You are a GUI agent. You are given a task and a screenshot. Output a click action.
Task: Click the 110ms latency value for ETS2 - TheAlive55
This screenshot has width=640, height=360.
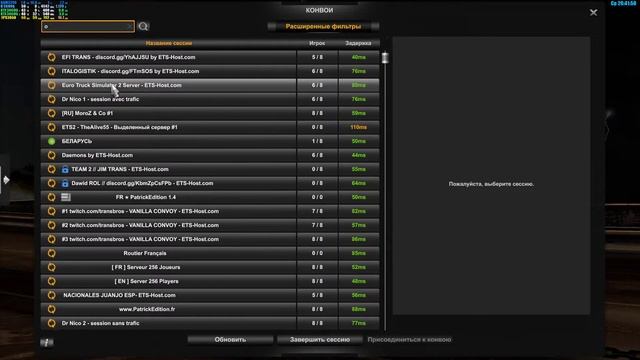358,127
